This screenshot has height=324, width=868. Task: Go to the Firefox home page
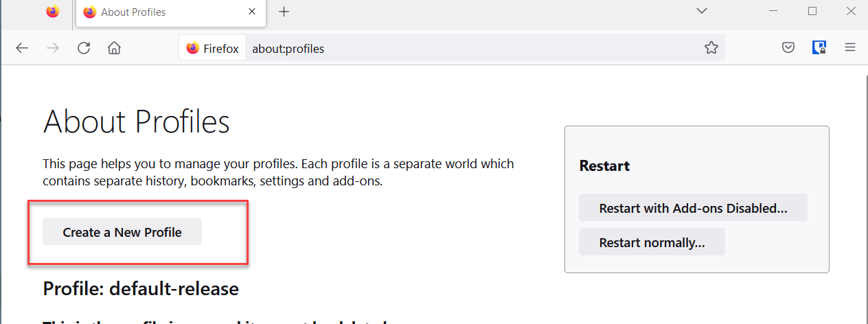(115, 48)
